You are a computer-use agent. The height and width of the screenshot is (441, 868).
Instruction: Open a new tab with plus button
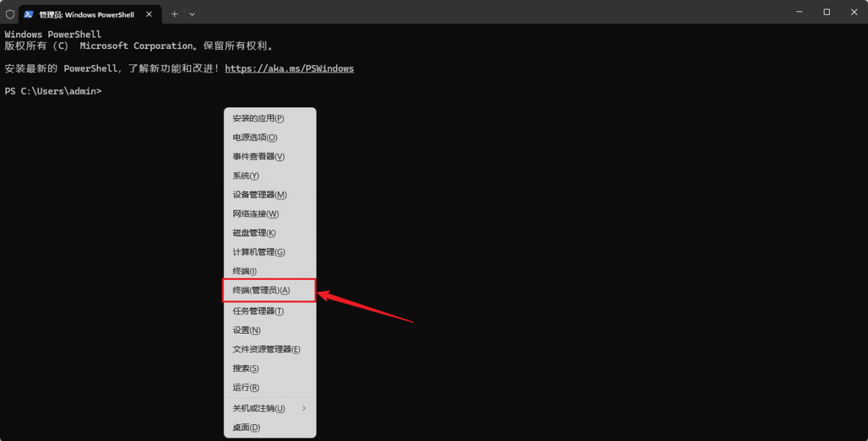pos(174,14)
